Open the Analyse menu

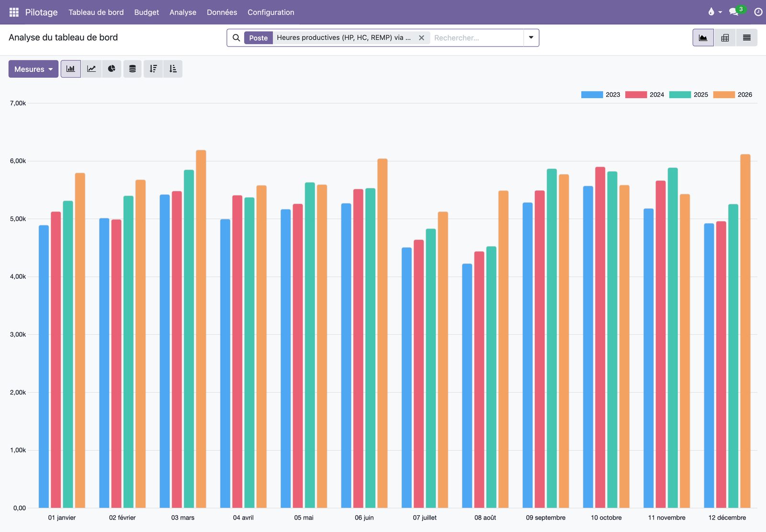point(183,12)
